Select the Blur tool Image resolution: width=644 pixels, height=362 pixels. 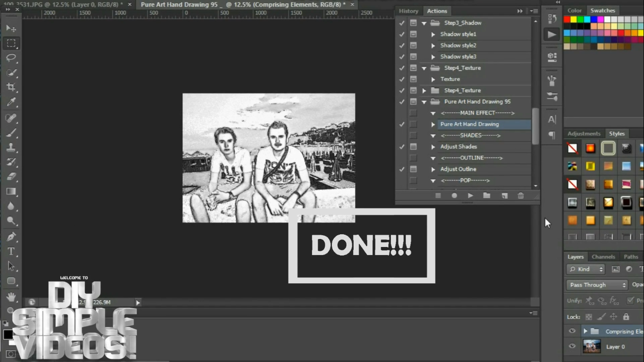(x=11, y=206)
